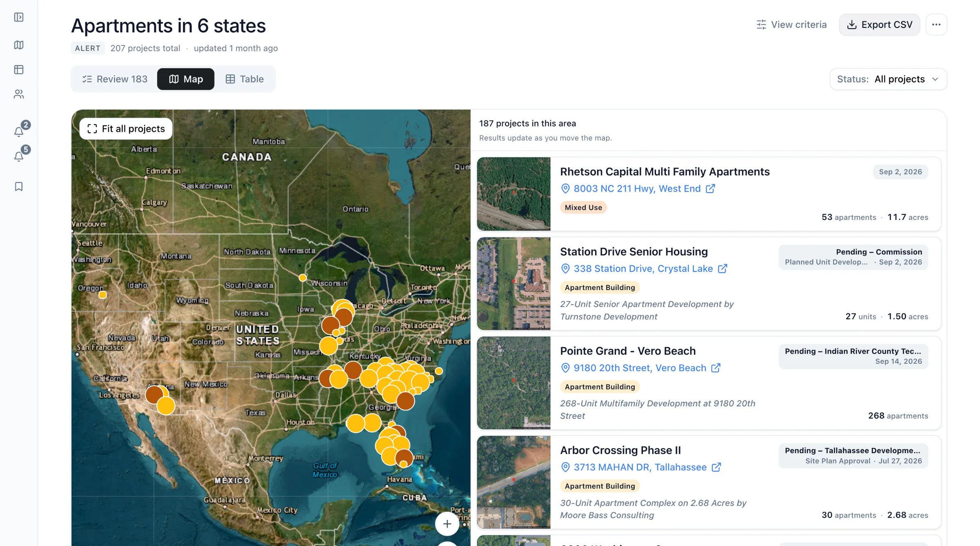The height and width of the screenshot is (546, 980).
Task: Click location pin icon beside 9180 20th Street
Action: pyautogui.click(x=565, y=368)
